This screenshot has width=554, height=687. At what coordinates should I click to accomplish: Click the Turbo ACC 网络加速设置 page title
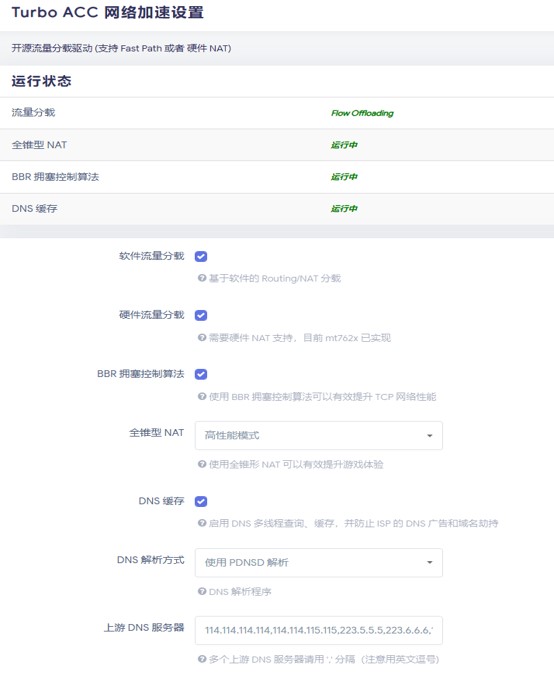tap(108, 12)
